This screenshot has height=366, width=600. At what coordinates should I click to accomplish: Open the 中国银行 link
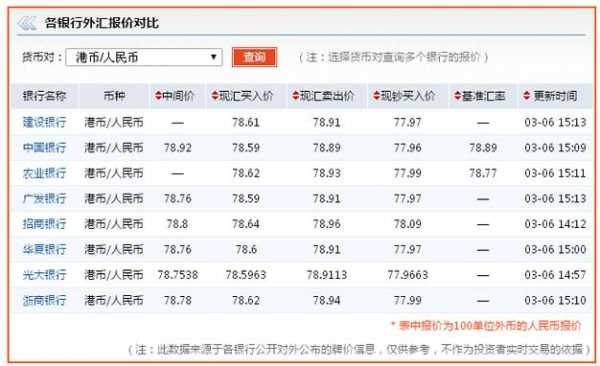(44, 148)
